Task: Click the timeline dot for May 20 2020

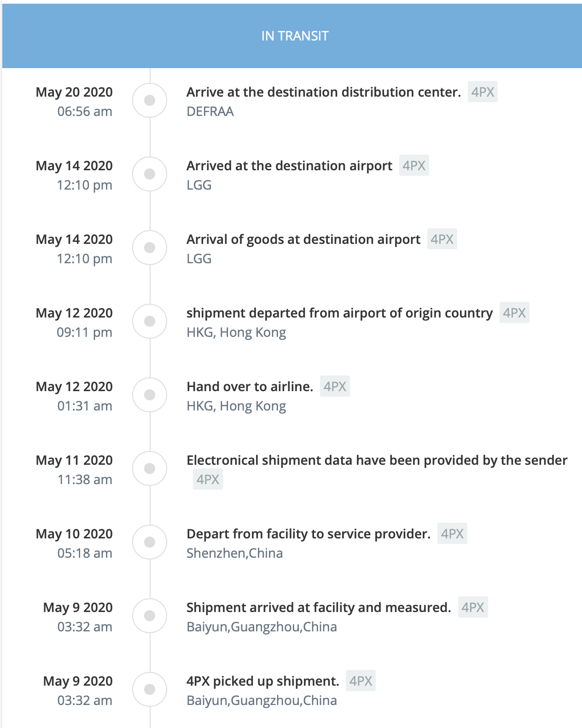Action: coord(150,100)
